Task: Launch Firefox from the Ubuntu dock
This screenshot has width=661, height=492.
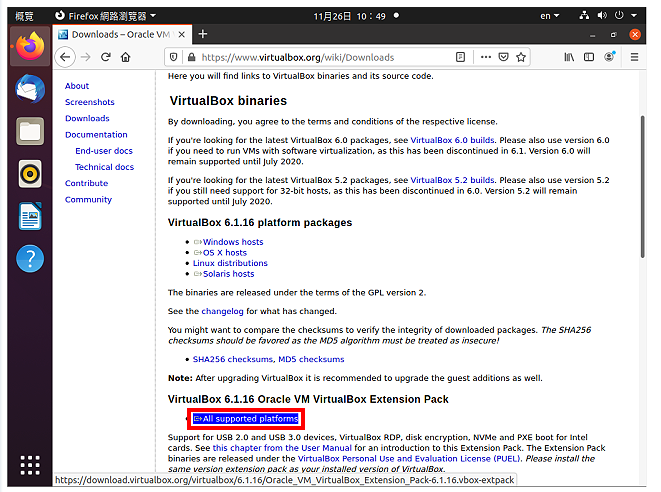Action: click(x=30, y=46)
